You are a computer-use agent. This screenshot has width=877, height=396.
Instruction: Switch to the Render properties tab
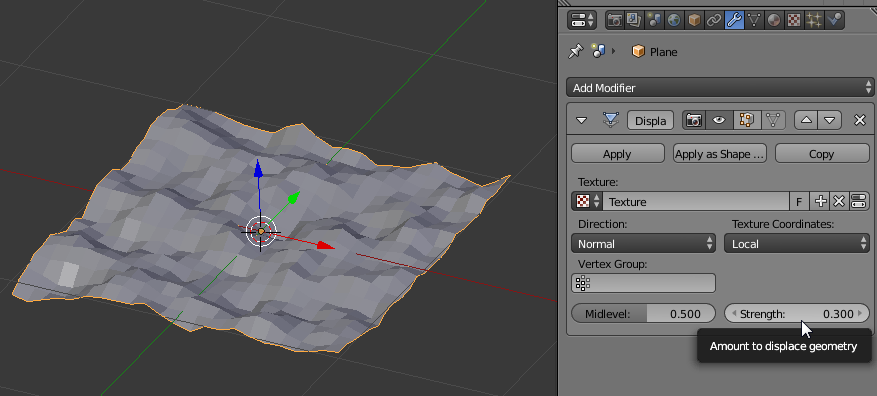click(615, 21)
